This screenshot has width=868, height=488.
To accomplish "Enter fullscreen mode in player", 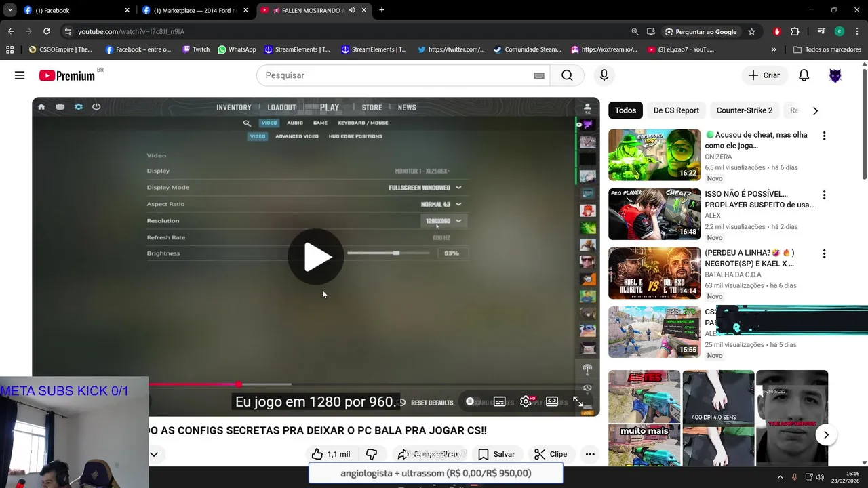I will (578, 401).
